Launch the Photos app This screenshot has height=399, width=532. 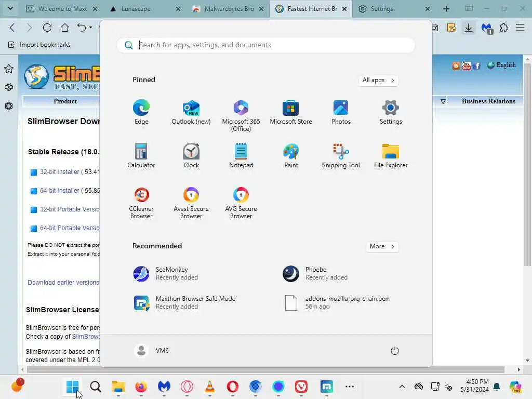[341, 112]
